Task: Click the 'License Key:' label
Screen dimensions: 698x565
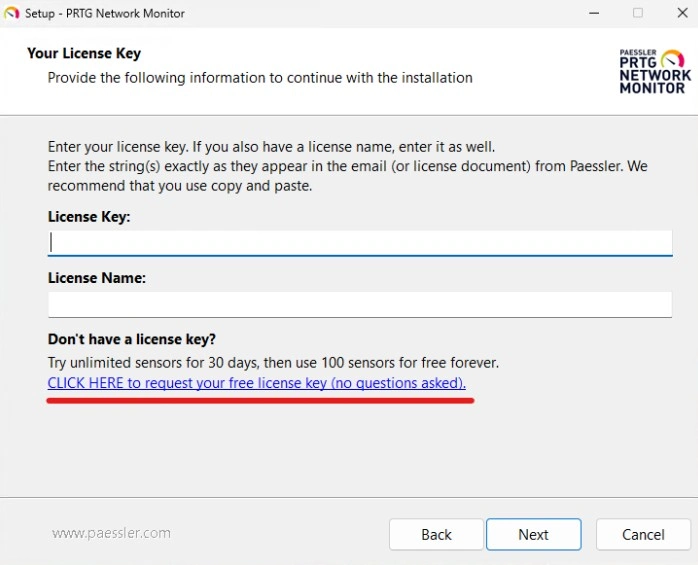Action: [89, 217]
